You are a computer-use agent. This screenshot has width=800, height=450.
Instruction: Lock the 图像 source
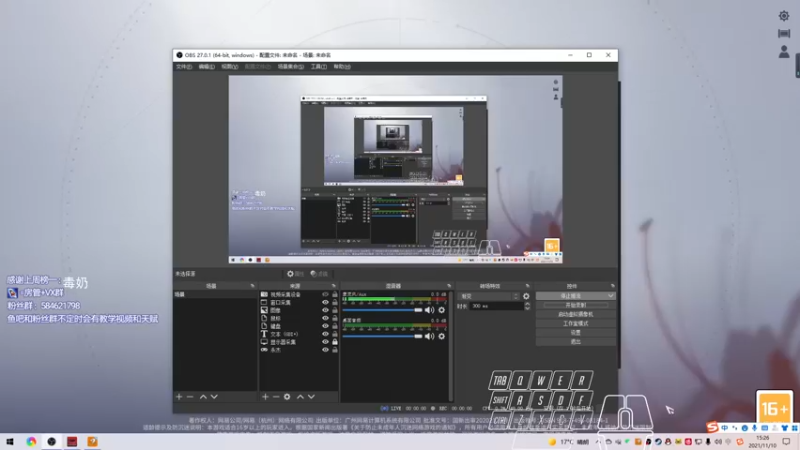point(335,310)
